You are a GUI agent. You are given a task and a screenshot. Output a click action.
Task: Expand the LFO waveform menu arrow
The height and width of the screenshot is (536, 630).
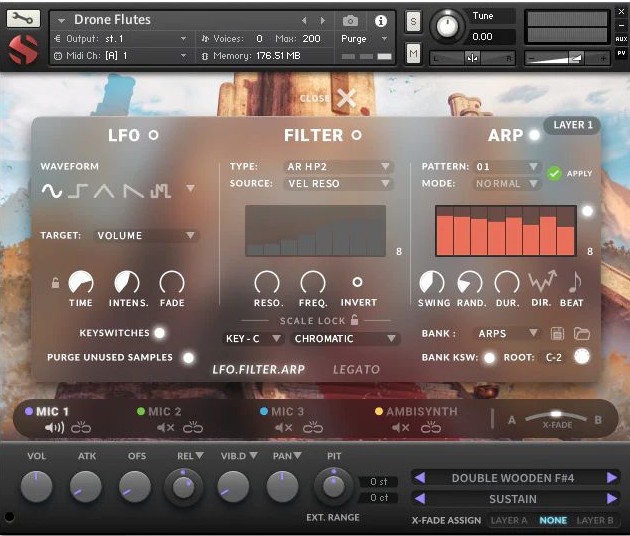[x=190, y=188]
